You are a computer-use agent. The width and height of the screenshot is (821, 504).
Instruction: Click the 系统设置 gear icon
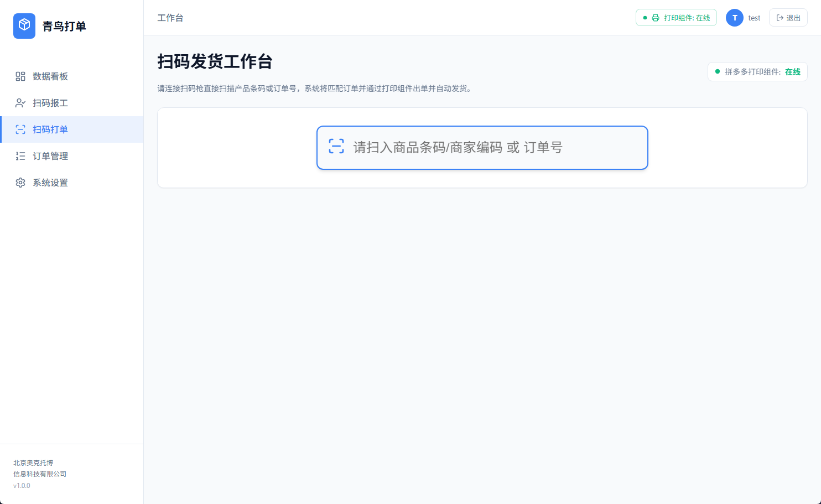20,183
